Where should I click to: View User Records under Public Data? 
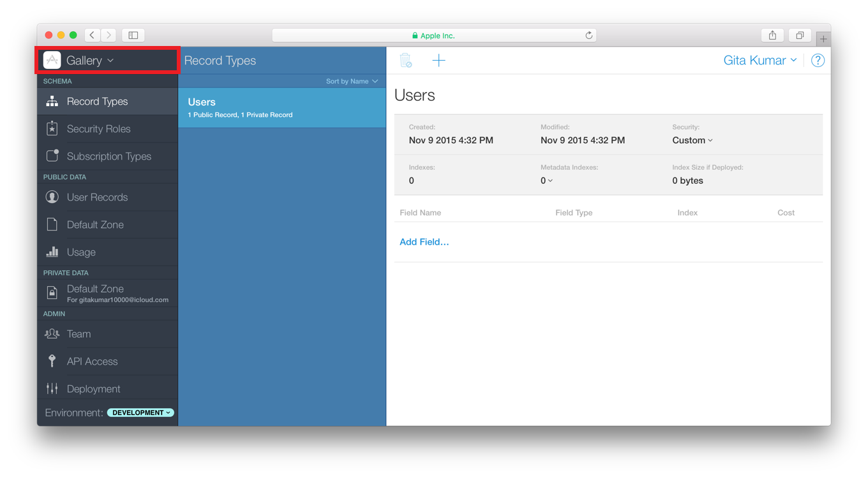click(x=52, y=197)
